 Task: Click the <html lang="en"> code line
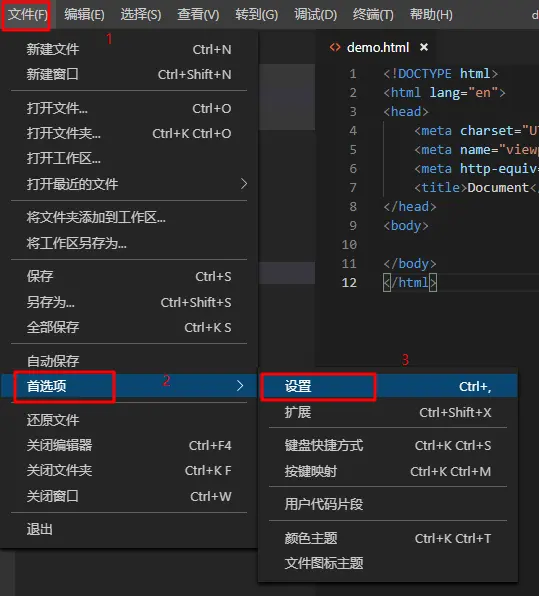pos(444,93)
